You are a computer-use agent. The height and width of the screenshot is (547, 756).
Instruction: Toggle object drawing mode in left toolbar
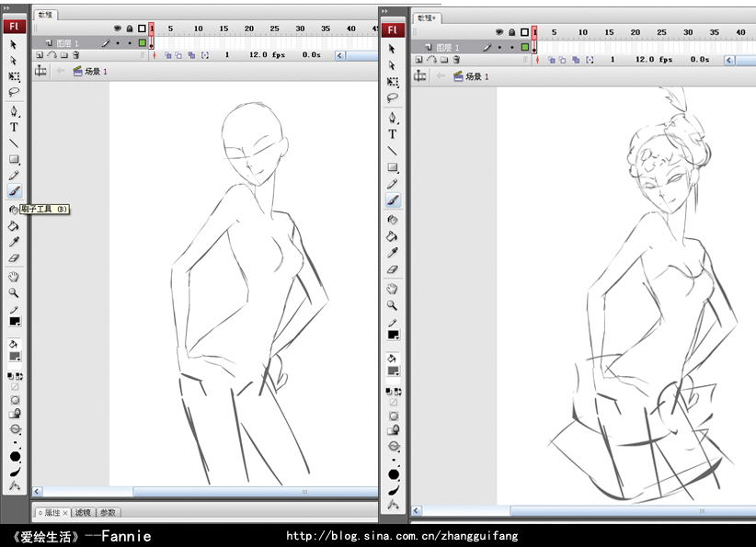pyautogui.click(x=15, y=400)
